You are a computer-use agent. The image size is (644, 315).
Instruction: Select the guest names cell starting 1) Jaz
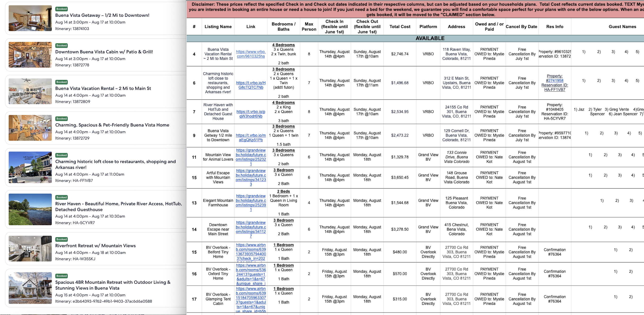[x=608, y=112]
